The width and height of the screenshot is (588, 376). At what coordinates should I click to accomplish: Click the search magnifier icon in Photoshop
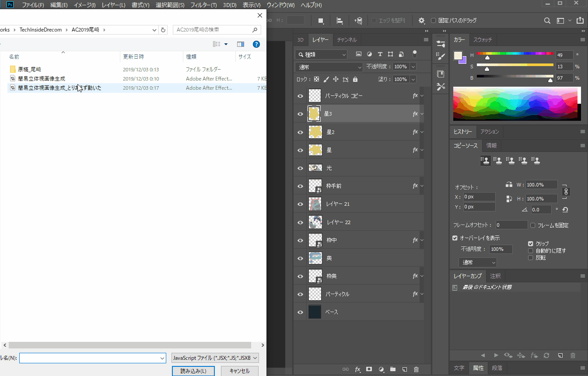point(547,21)
